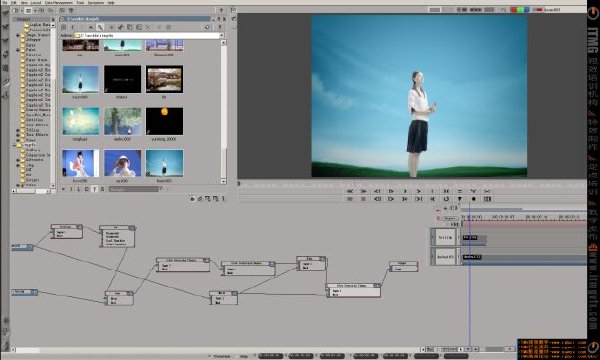Screen dimensions: 600x360
Task: Click the timeline timecode ruler
Action: point(523,217)
